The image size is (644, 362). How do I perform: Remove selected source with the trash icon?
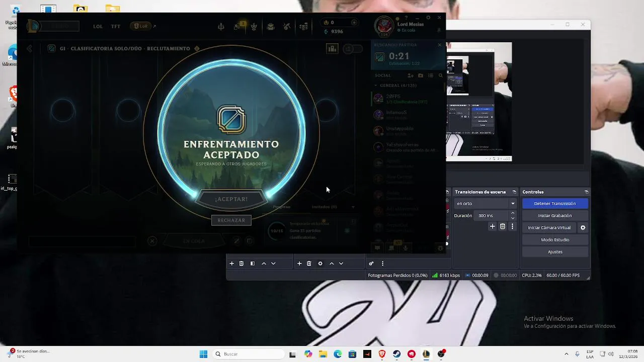[x=309, y=263]
